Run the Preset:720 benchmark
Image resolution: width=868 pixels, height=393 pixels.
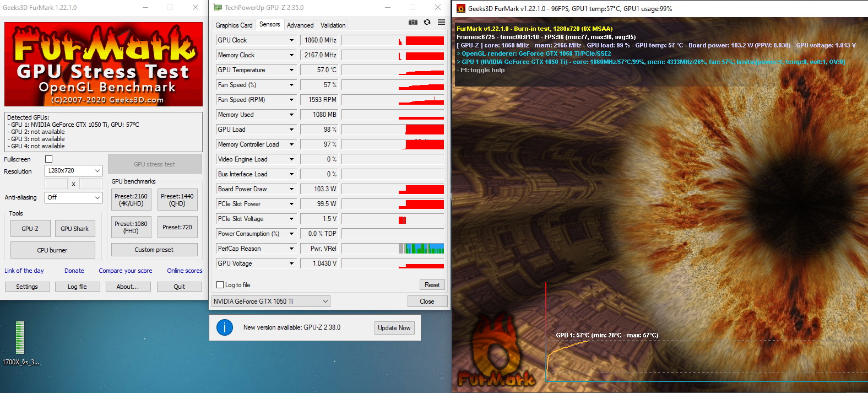(177, 227)
